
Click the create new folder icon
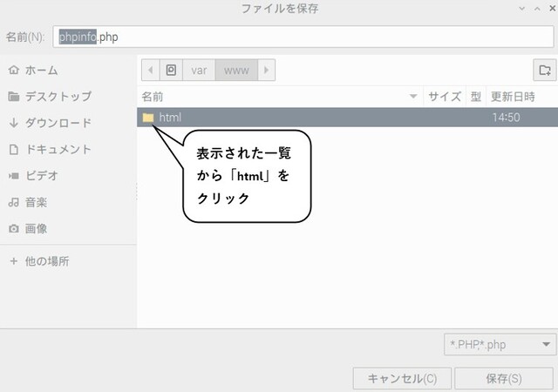tap(544, 70)
